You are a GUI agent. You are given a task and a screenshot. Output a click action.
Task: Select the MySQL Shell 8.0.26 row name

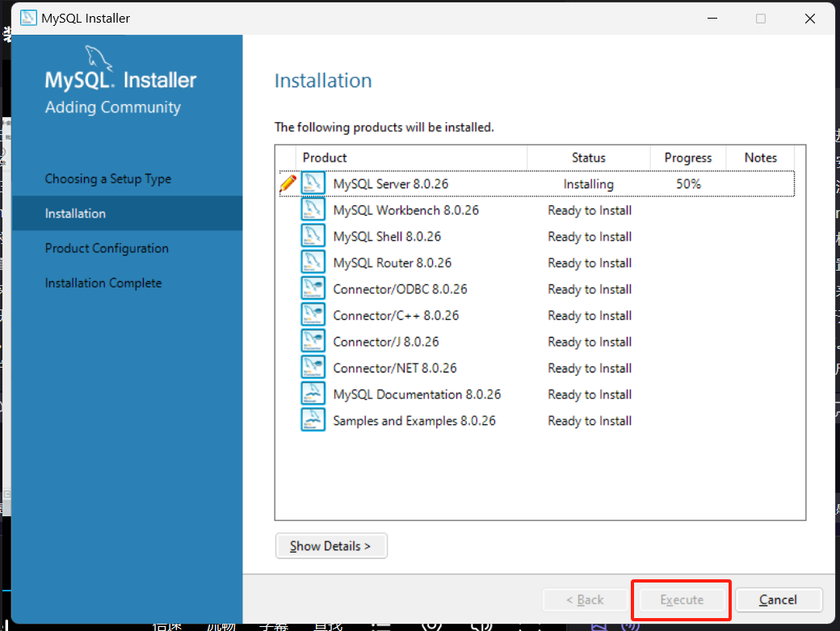click(387, 236)
